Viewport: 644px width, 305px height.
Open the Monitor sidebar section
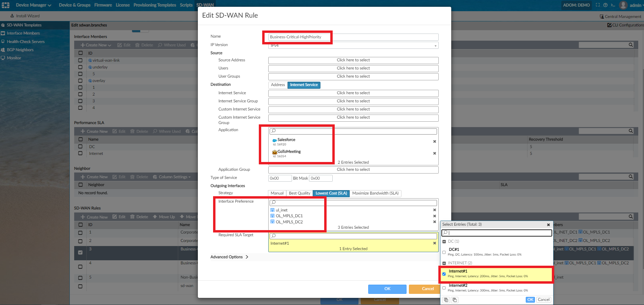coord(14,58)
